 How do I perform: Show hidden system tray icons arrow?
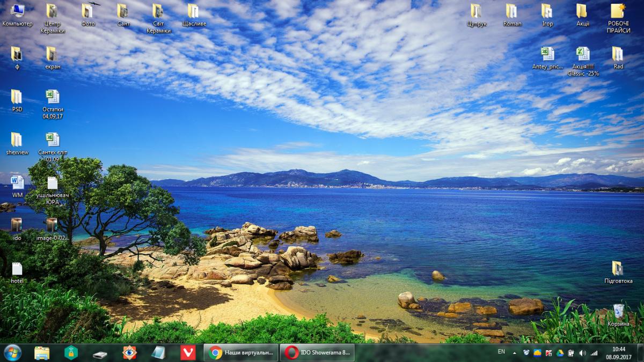(515, 353)
